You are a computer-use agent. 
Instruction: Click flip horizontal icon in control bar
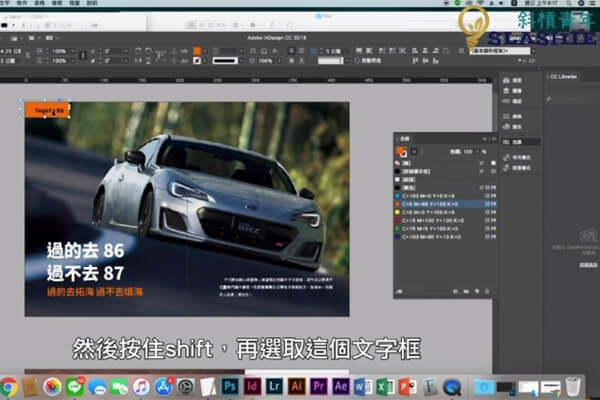click(x=138, y=61)
